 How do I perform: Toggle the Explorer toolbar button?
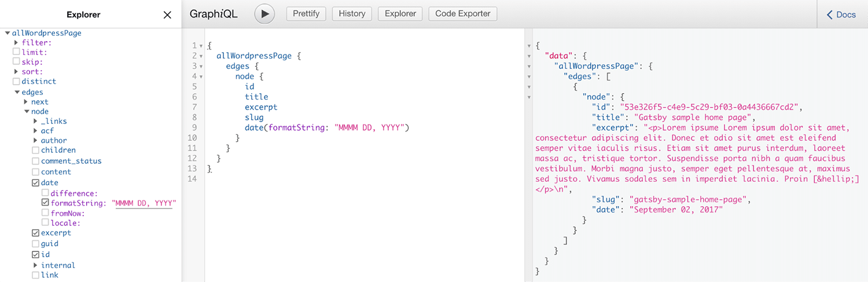coord(400,14)
